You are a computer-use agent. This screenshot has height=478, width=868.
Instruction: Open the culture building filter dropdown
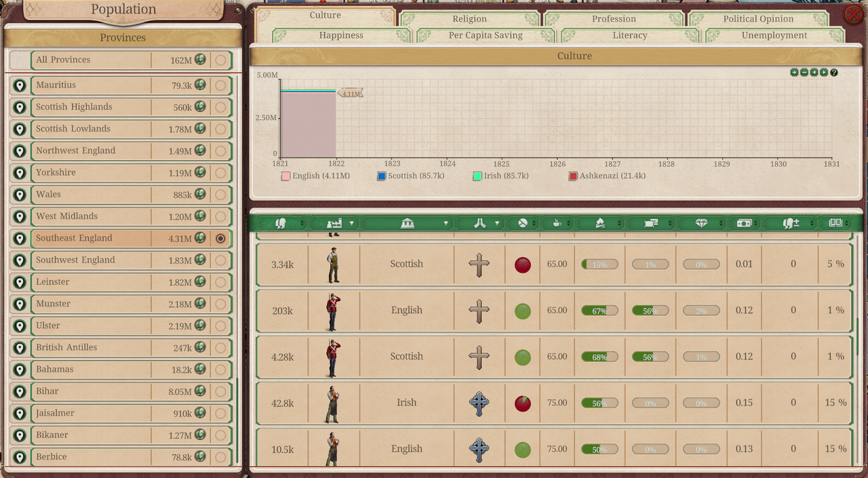point(446,223)
